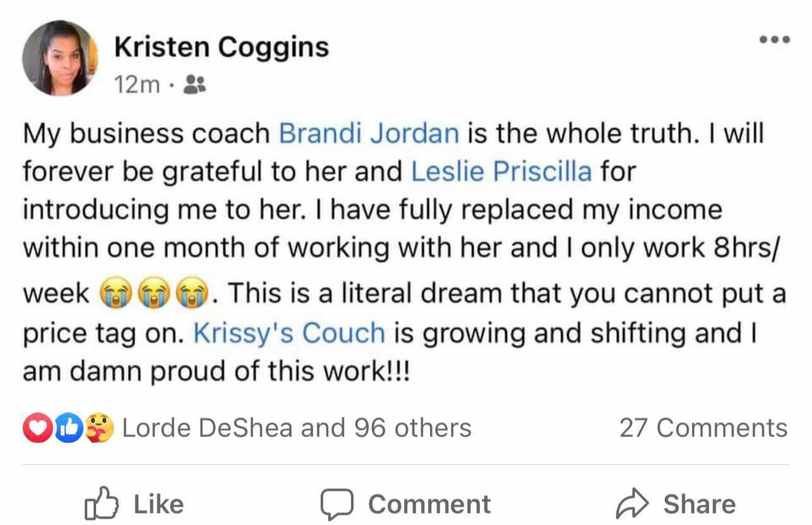This screenshot has width=812, height=525.
Task: View reactions from Lorde DeShea and 96 others
Action: click(x=296, y=428)
